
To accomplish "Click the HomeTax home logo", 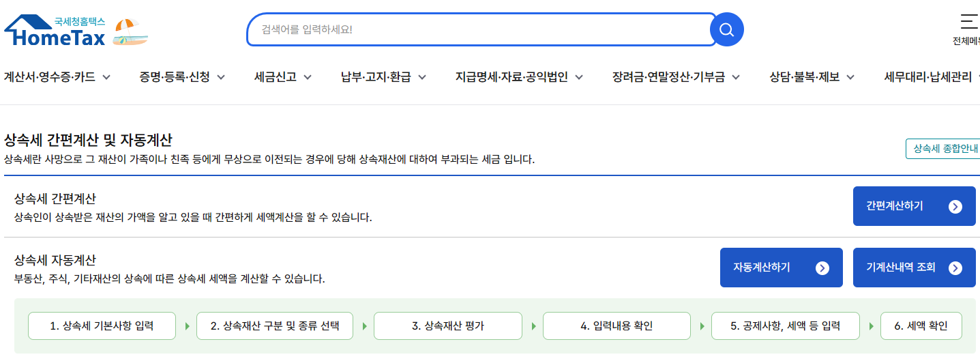I will click(55, 31).
